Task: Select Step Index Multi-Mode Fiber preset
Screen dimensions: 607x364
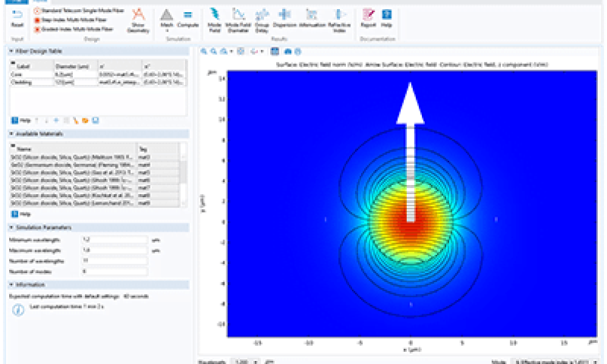Action: point(70,20)
